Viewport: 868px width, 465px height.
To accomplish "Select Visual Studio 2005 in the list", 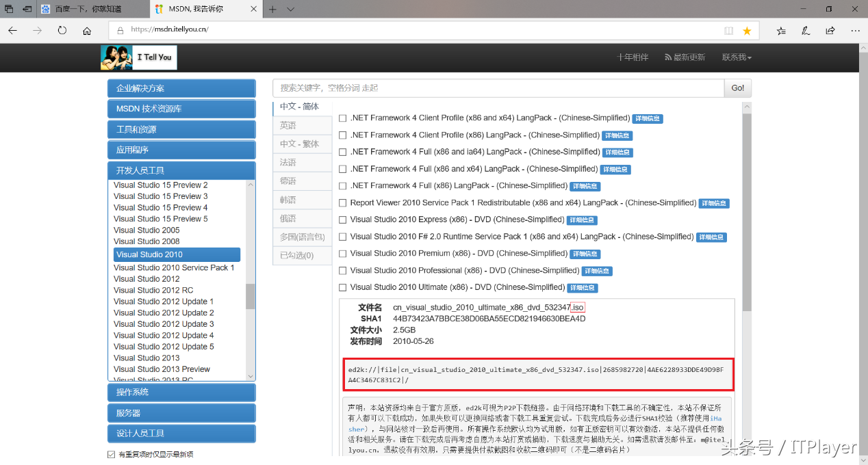I will tap(146, 230).
